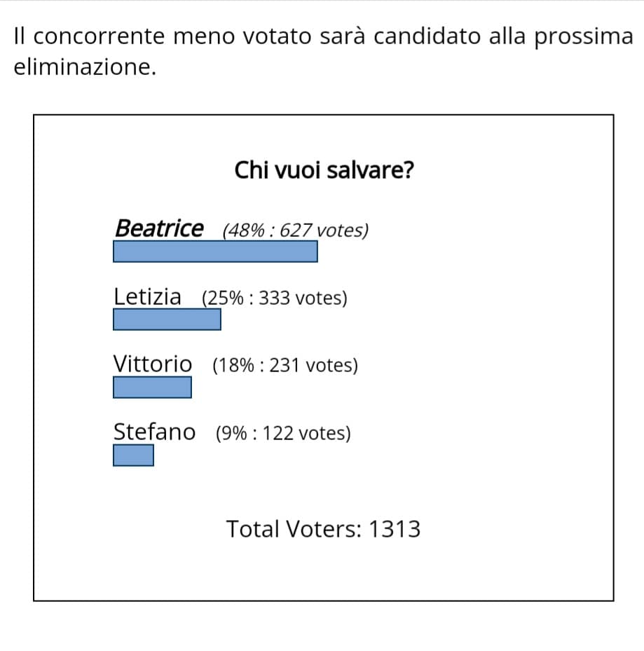The height and width of the screenshot is (651, 644).
Task: Click Beatrice's blue result bar
Action: coord(215,252)
